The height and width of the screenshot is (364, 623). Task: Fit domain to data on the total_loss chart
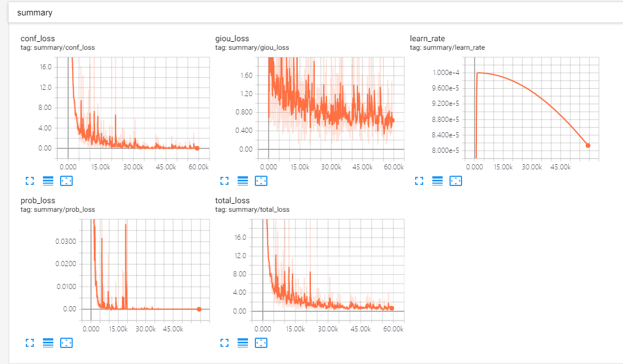(261, 343)
